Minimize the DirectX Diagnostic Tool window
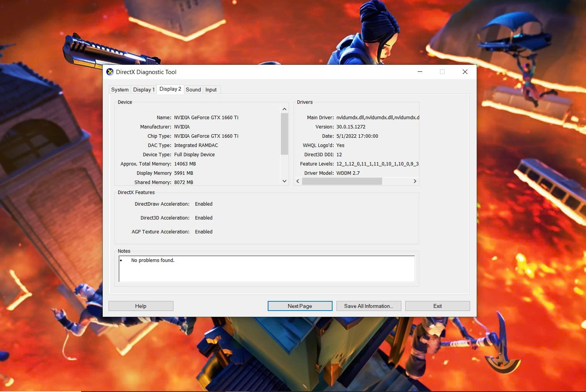This screenshot has width=586, height=392. [x=420, y=72]
